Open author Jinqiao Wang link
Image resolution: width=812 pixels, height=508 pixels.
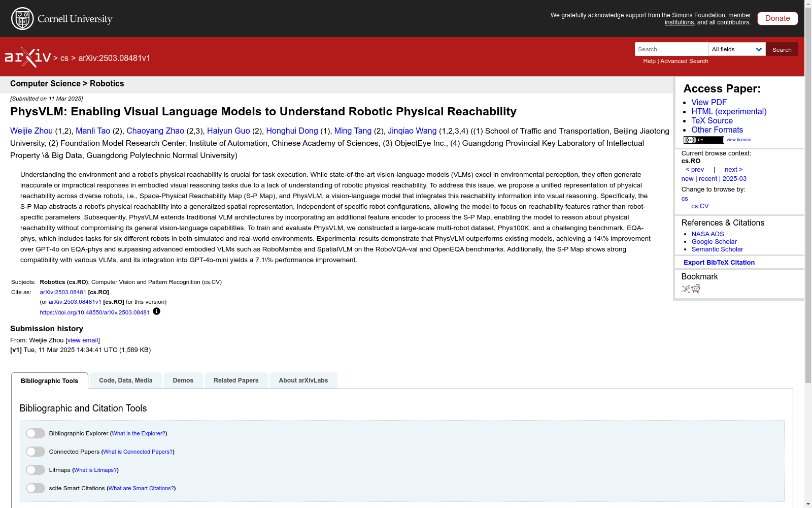pos(413,131)
